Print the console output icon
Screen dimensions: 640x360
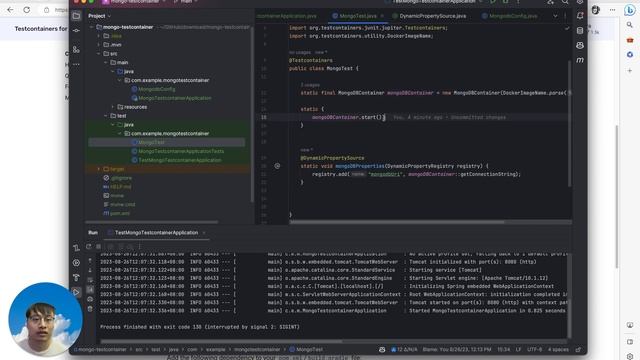click(x=90, y=299)
